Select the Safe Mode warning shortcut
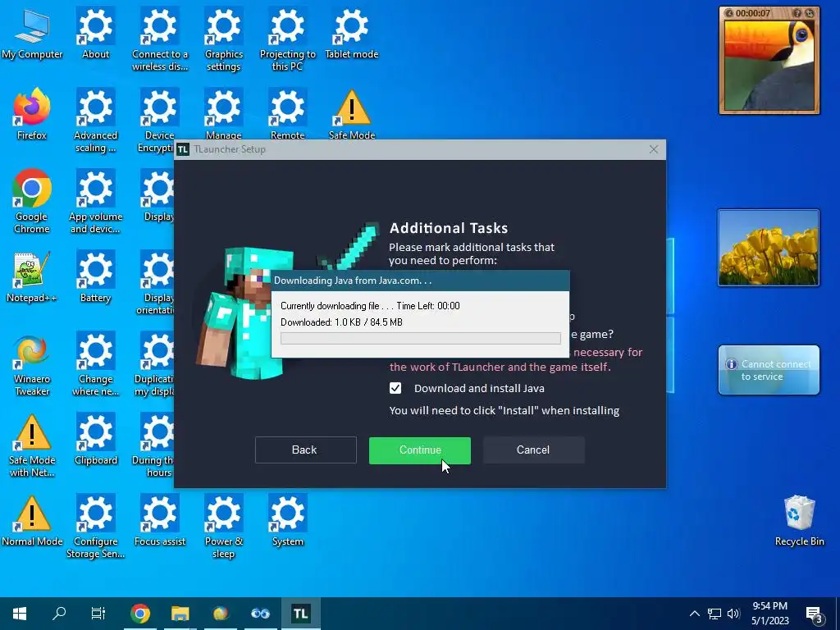Image resolution: width=840 pixels, height=630 pixels. tap(351, 113)
